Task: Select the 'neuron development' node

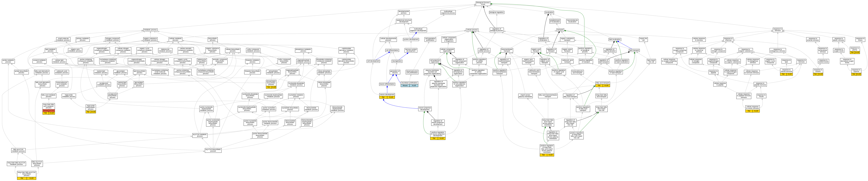Action: [387, 94]
